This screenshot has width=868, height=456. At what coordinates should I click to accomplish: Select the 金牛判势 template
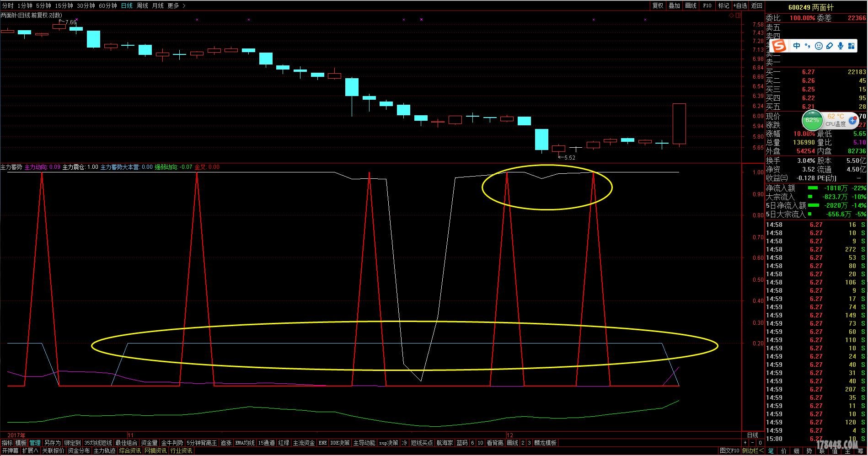[x=172, y=443]
